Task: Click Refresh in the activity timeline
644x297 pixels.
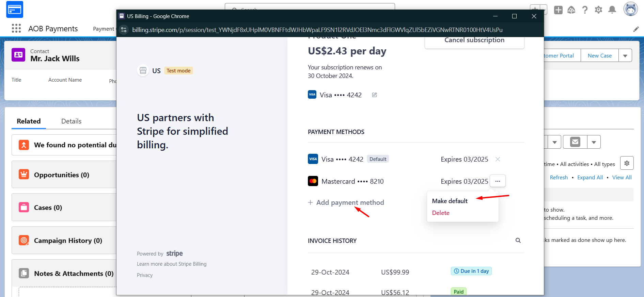Action: pyautogui.click(x=559, y=178)
